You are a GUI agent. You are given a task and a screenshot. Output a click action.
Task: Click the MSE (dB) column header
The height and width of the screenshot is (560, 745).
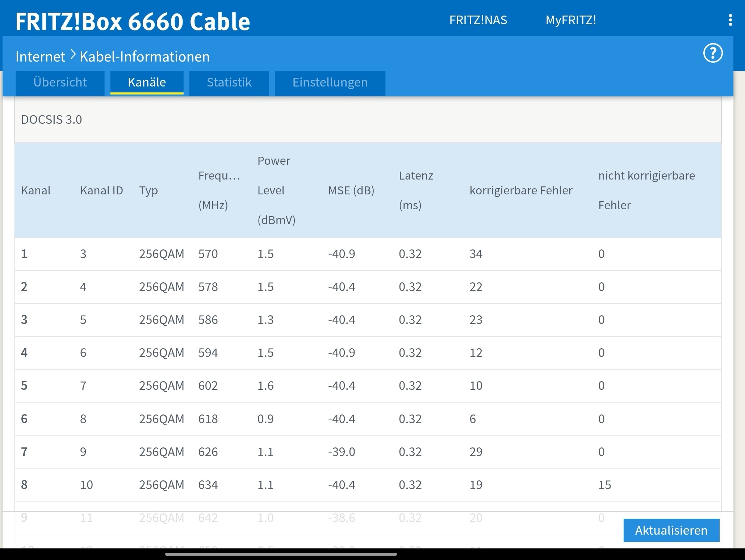coord(351,190)
